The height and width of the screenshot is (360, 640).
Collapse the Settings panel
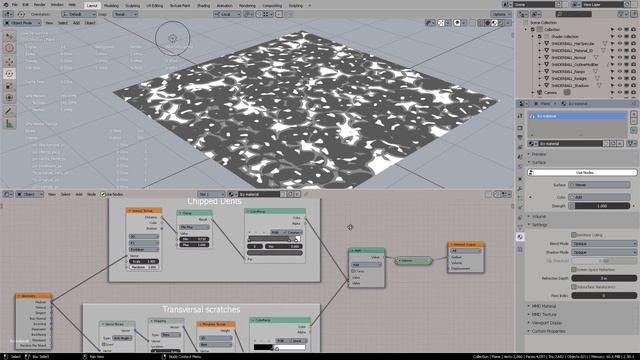tap(539, 225)
